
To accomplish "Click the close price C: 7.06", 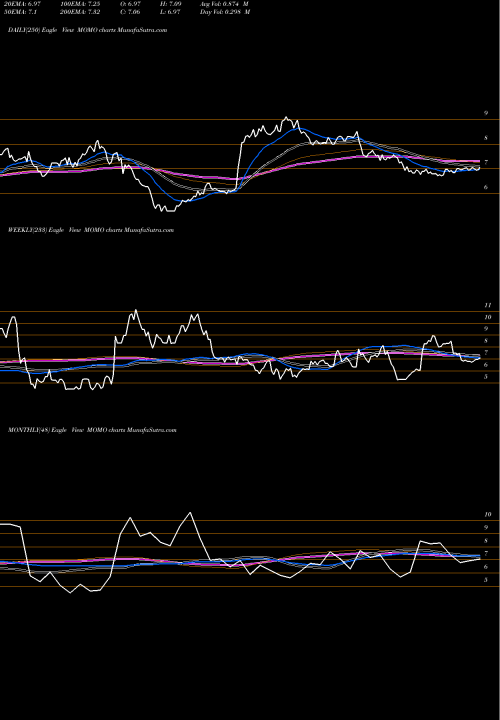I will tap(130, 12).
